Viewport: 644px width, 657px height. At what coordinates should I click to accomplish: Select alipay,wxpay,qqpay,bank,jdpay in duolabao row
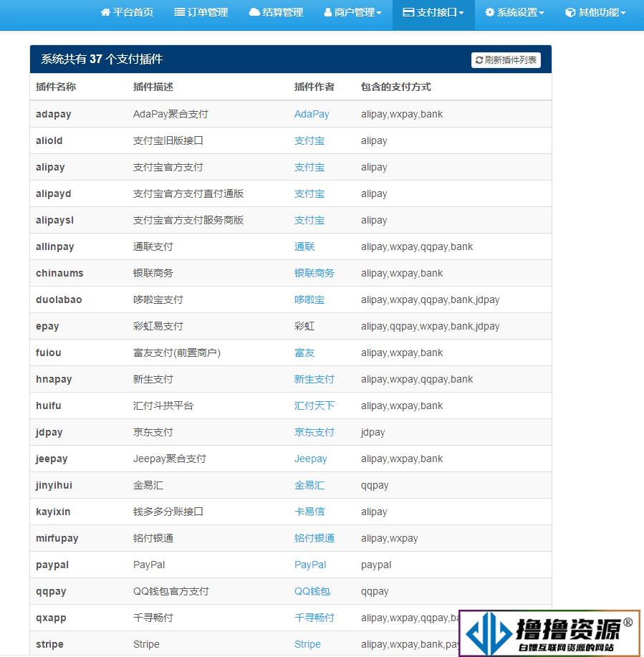pos(431,299)
